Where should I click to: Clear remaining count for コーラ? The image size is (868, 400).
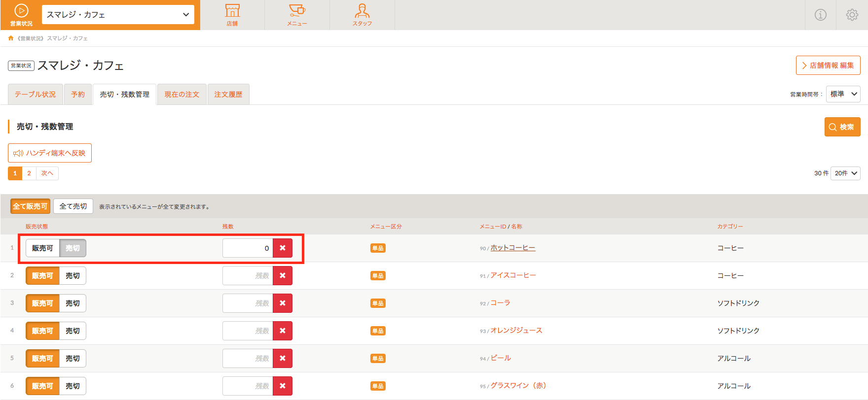tap(283, 303)
